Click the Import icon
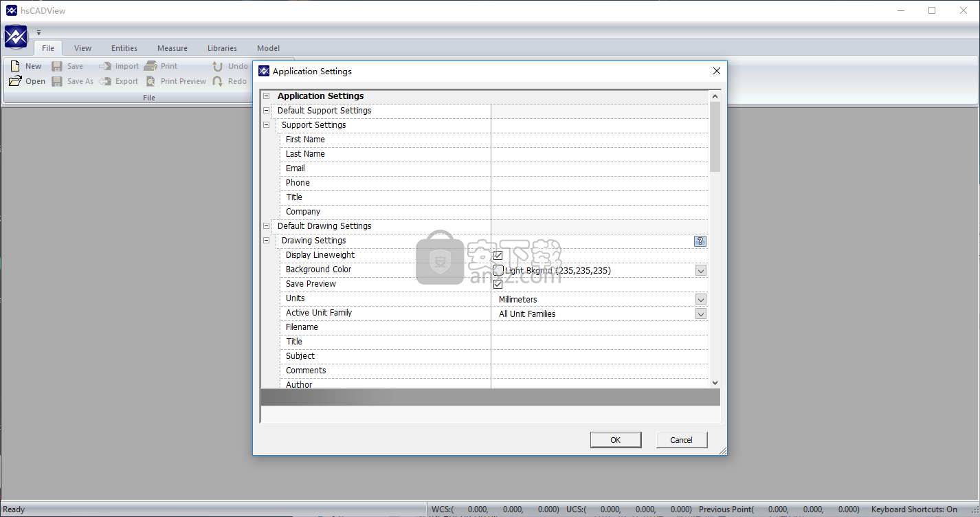The image size is (980, 517). click(x=105, y=66)
